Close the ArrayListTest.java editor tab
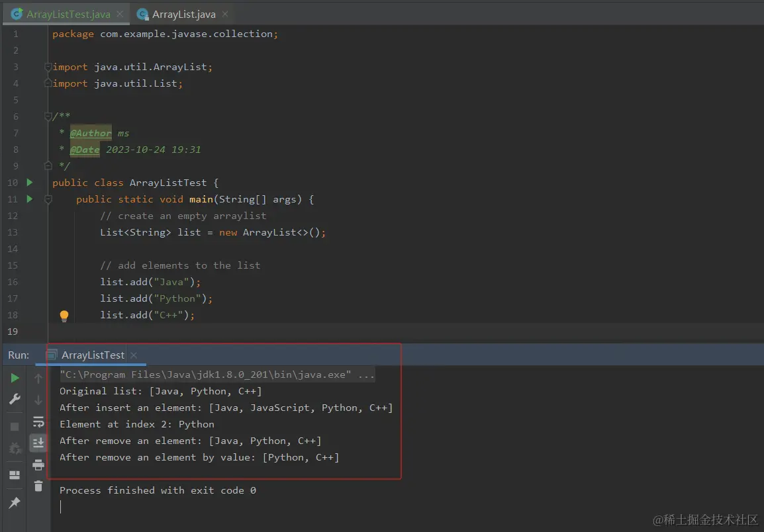 (x=120, y=14)
